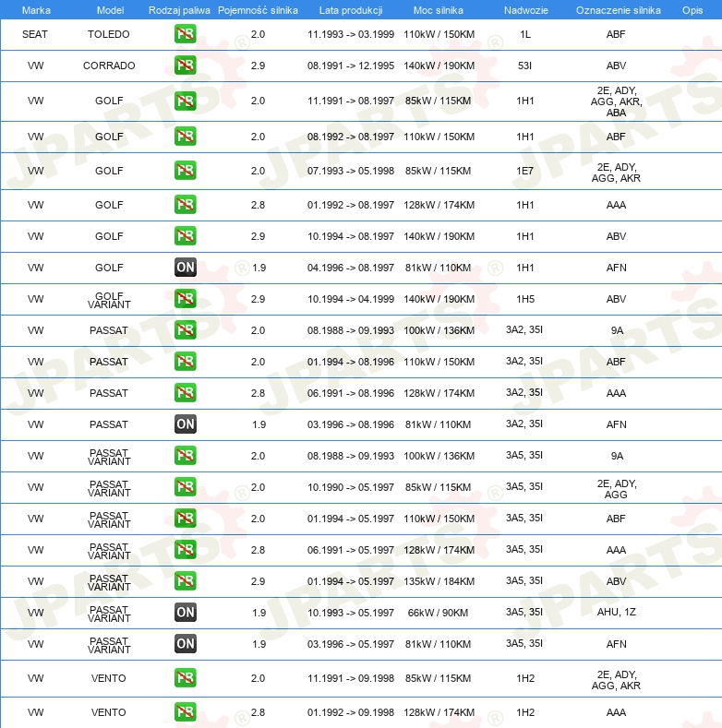Click the AHU, 1Z engine code cell
Screen dimensions: 722x728
[617, 612]
